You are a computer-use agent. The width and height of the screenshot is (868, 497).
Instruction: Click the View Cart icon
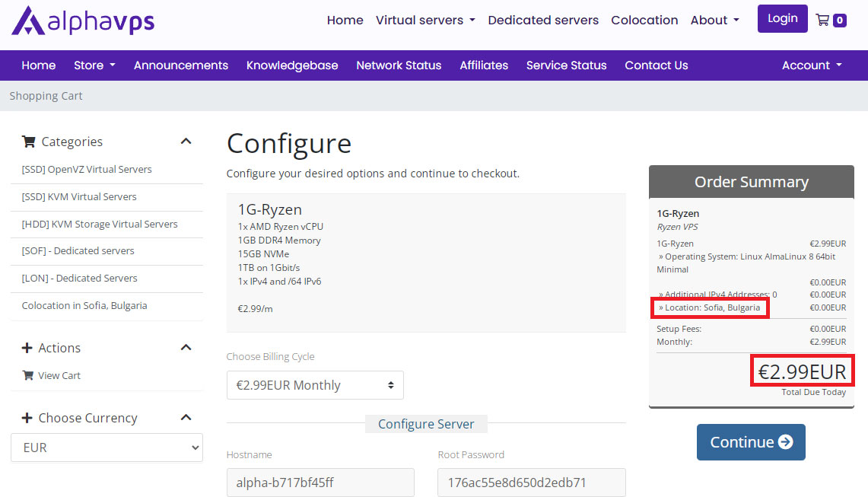(27, 376)
